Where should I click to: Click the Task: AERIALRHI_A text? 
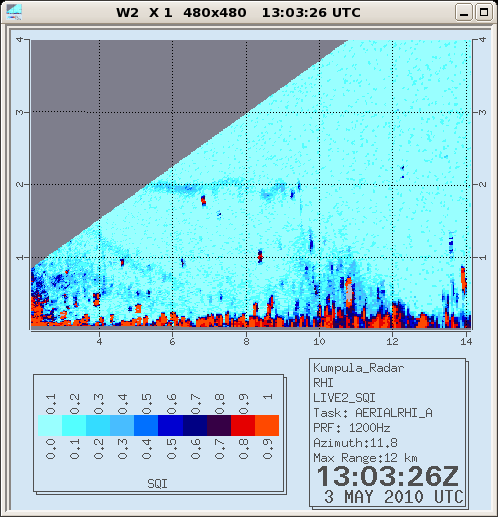point(373,413)
